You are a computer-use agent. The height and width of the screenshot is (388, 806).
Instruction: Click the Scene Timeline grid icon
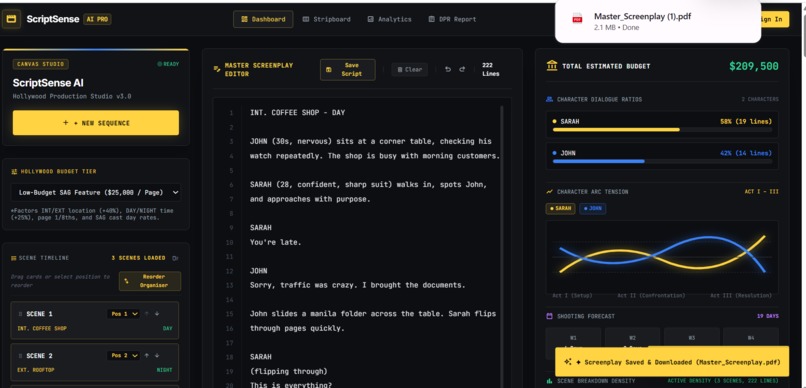tap(14, 258)
